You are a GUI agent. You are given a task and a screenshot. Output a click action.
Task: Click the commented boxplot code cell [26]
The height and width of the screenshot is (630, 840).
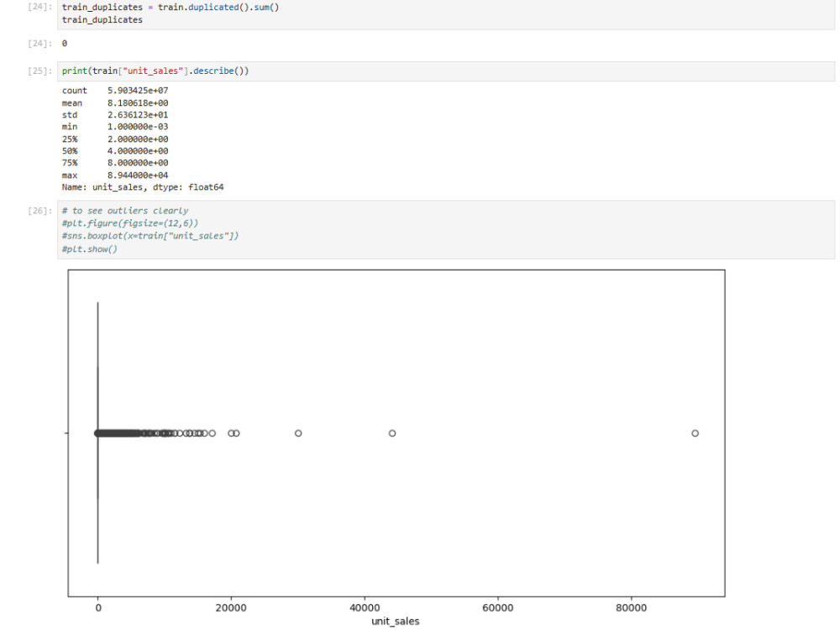(x=446, y=230)
